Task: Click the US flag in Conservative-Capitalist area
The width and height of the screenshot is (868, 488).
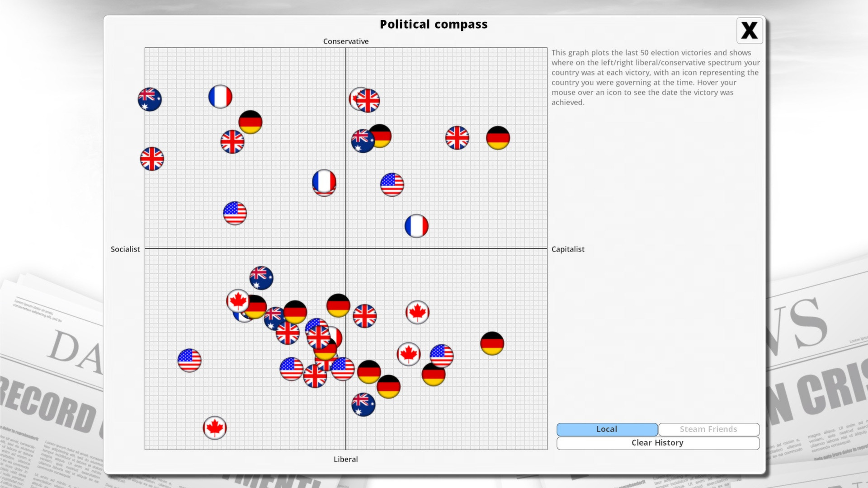Action: click(392, 184)
